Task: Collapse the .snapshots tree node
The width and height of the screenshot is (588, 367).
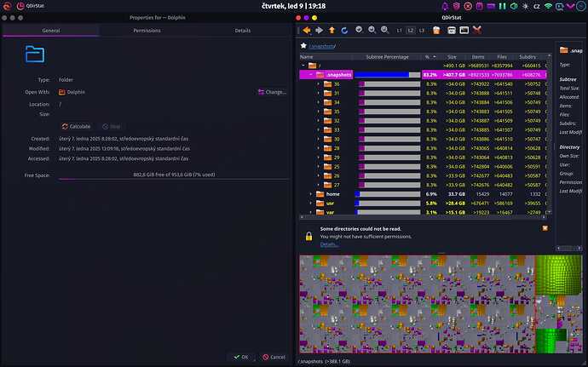Action: (311, 75)
